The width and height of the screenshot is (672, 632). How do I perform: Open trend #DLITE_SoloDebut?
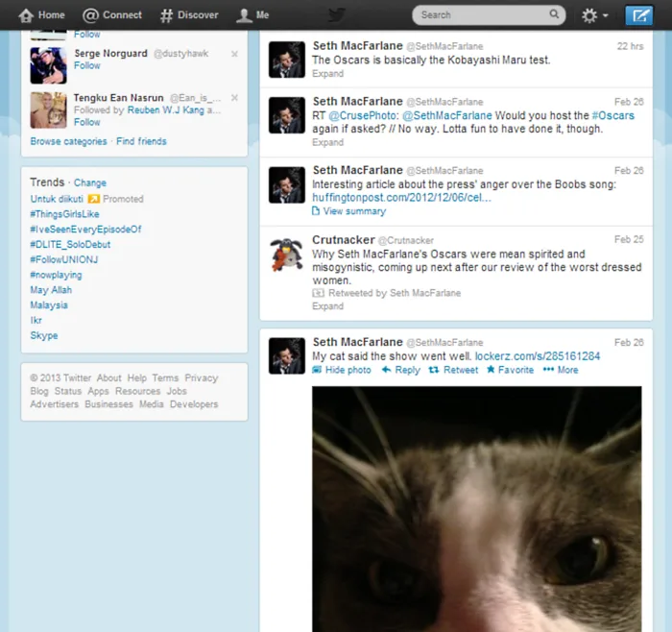point(70,244)
